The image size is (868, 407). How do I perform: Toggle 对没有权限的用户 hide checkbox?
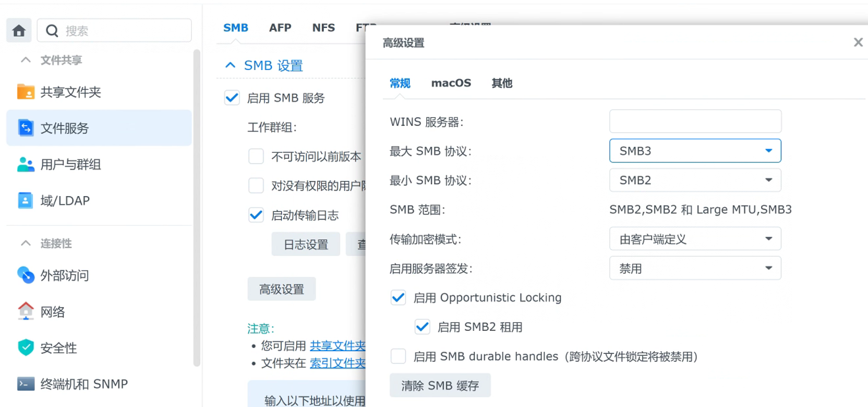(256, 185)
